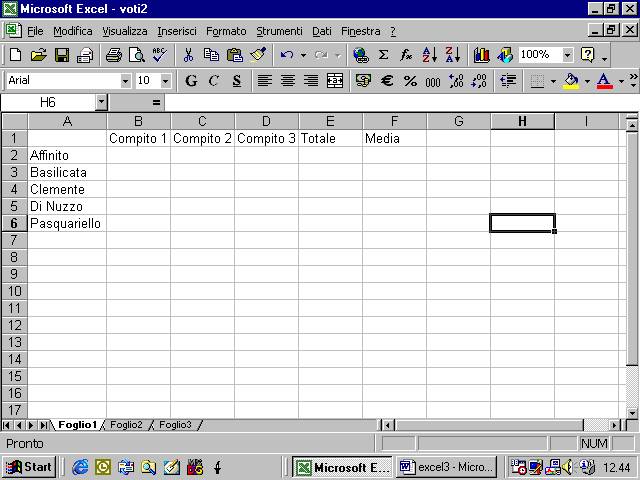640x480 pixels.
Task: Toggle bold G formatting
Action: (x=191, y=80)
